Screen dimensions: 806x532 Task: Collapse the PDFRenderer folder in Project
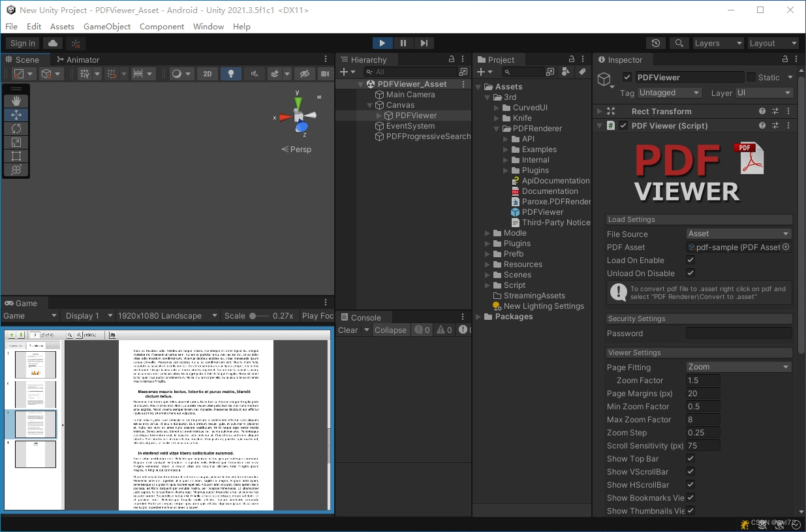[x=496, y=128]
